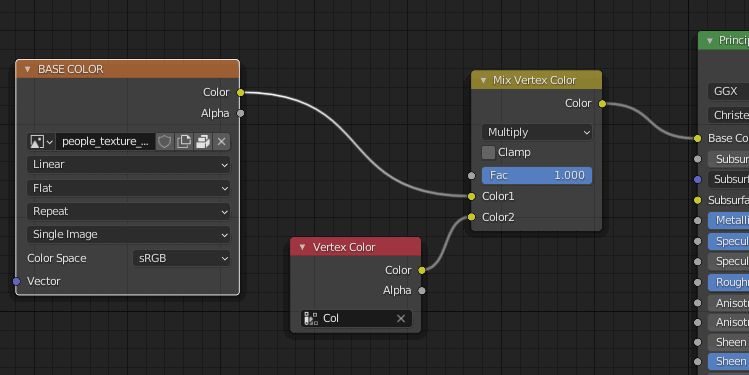The width and height of the screenshot is (749, 375).
Task: Click the Metallic input socket
Action: (697, 221)
